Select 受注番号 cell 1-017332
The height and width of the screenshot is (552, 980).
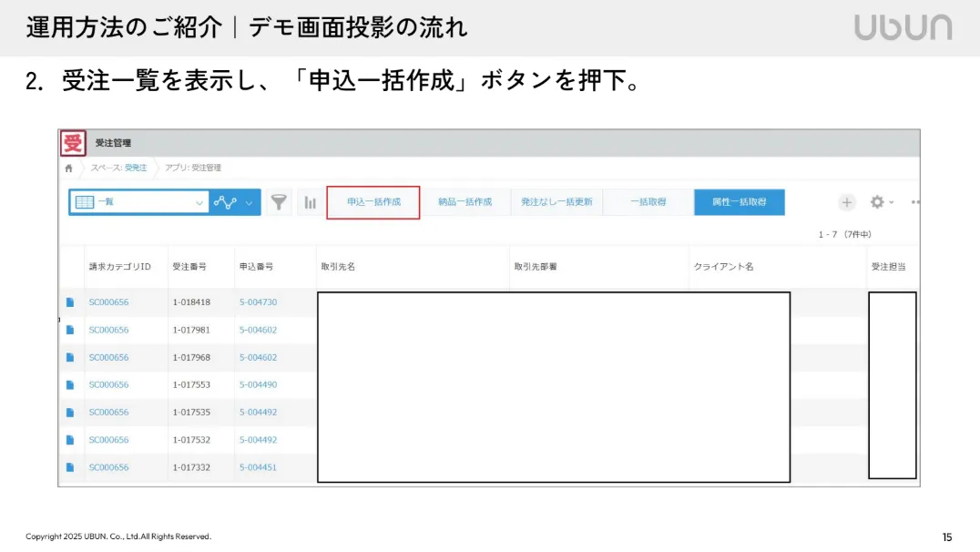click(x=191, y=467)
